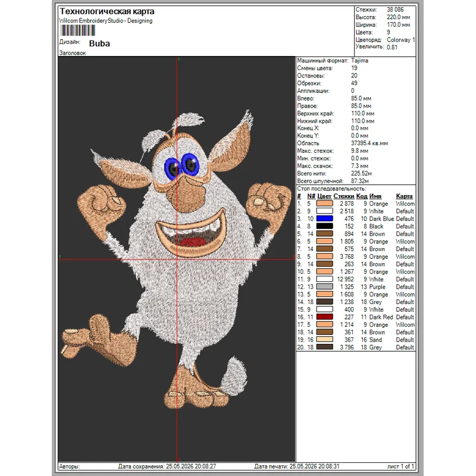Select the "Wilcom EmbroideryStudio - Designing" subtitle
Screen dimensions: 476x476
(x=106, y=21)
